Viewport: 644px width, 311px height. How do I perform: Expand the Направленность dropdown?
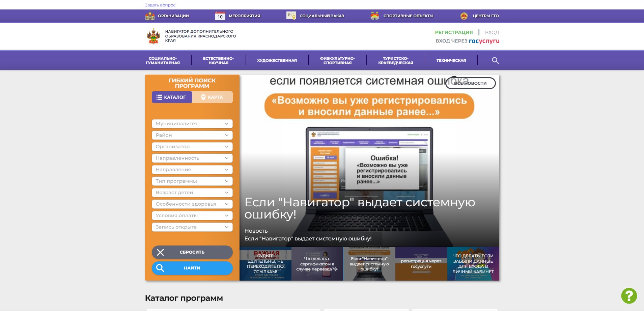click(192, 158)
